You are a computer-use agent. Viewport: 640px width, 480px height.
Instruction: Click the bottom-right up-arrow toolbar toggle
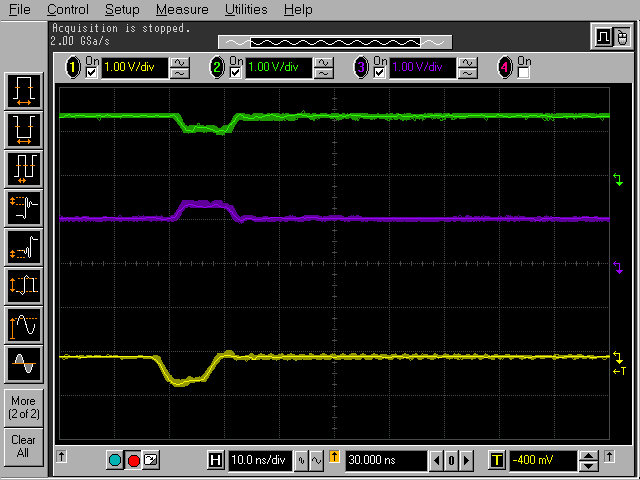point(609,456)
